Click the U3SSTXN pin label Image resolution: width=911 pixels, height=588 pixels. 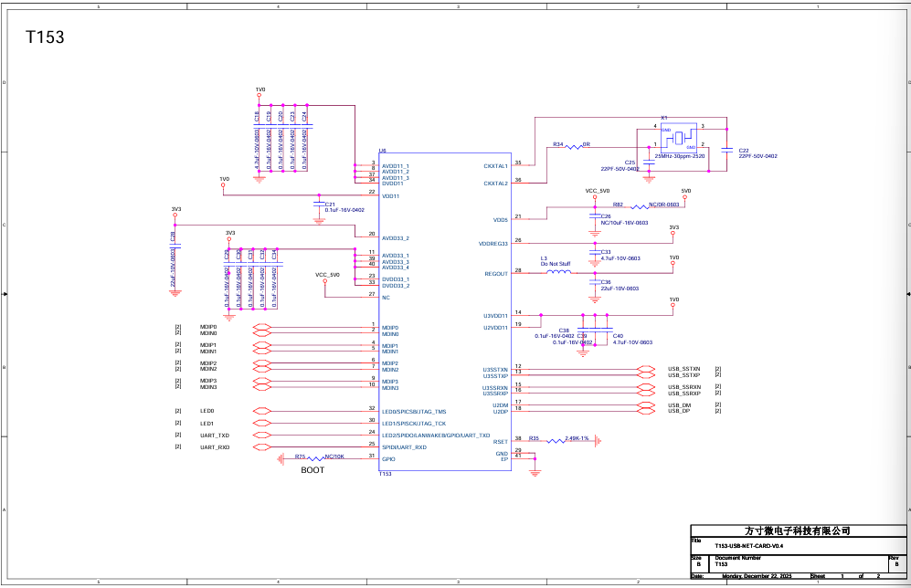point(495,370)
